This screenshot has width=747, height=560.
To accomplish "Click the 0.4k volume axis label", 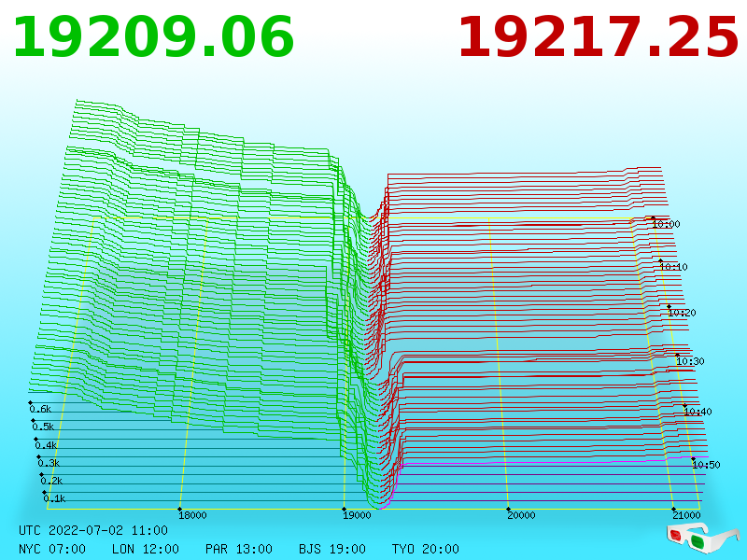I will click(x=46, y=445).
